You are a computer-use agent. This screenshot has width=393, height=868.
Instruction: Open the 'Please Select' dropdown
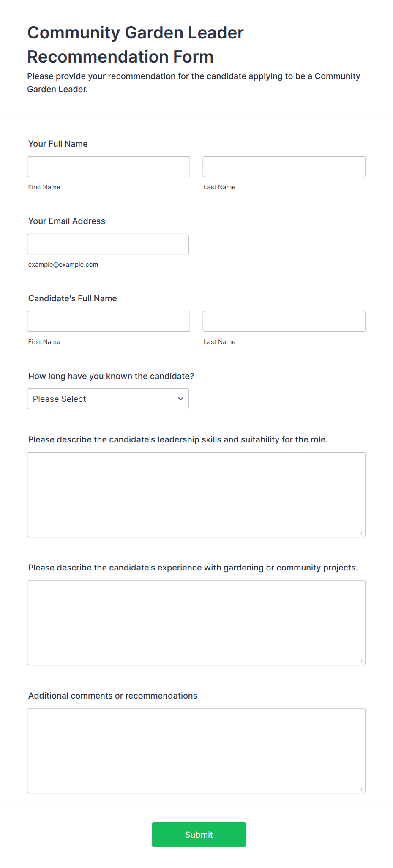108,399
